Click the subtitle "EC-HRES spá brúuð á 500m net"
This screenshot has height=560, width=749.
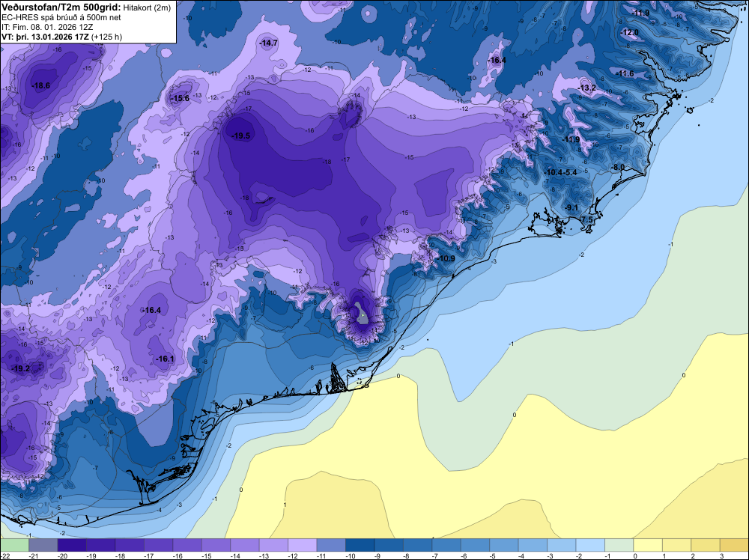point(61,17)
